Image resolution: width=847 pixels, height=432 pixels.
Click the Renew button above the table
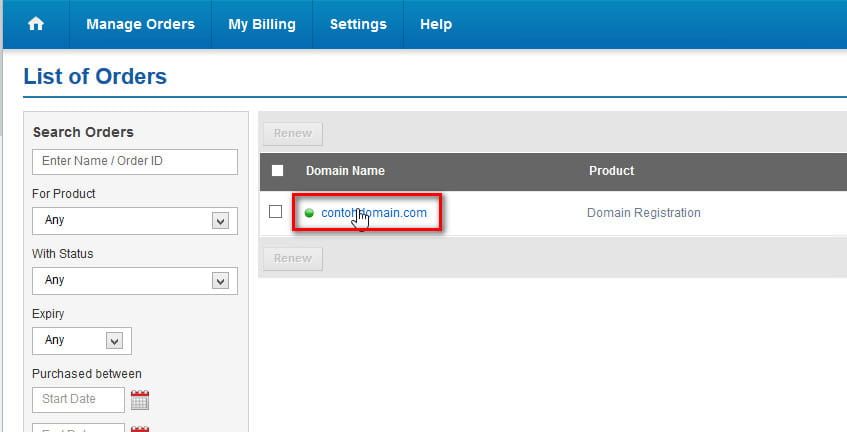click(x=293, y=133)
